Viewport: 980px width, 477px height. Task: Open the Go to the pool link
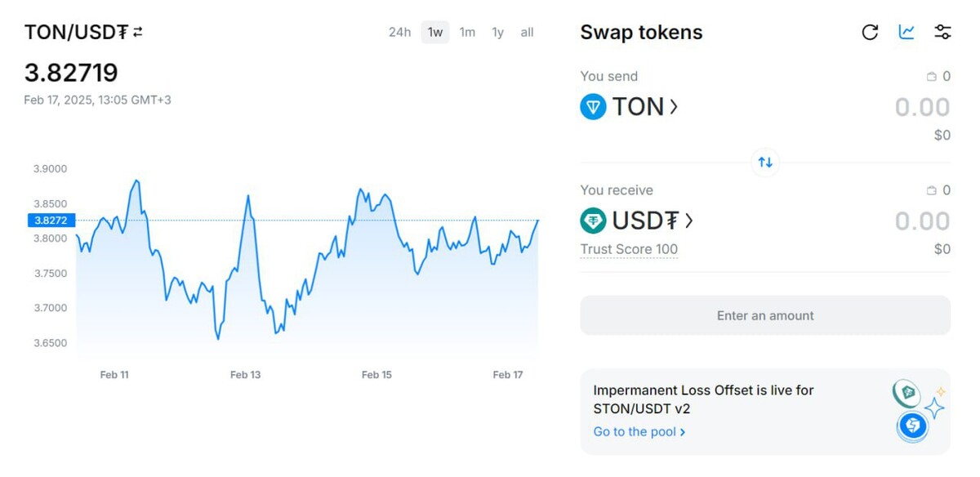639,431
